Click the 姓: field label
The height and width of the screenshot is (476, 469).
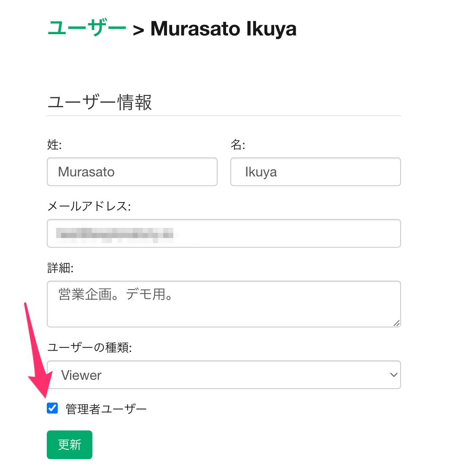(54, 145)
